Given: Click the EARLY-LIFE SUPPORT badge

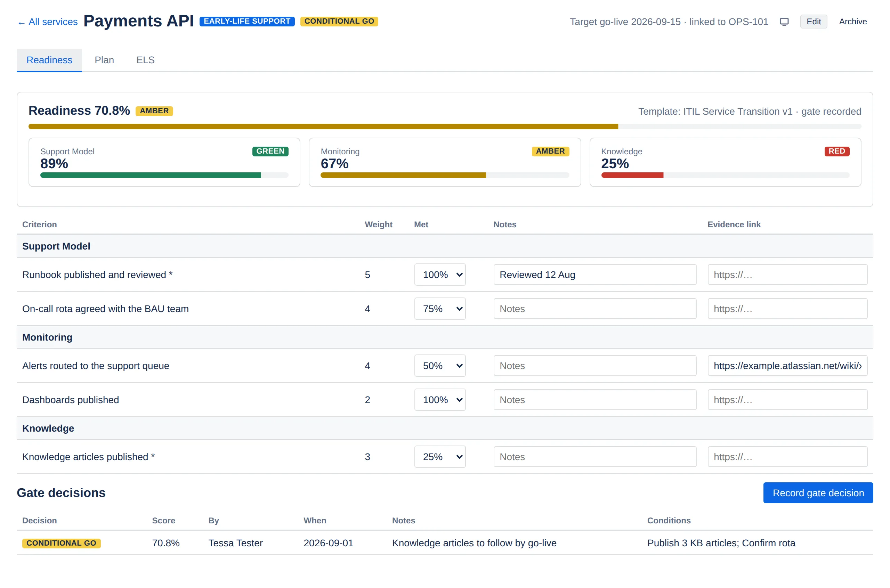Looking at the screenshot, I should [247, 22].
